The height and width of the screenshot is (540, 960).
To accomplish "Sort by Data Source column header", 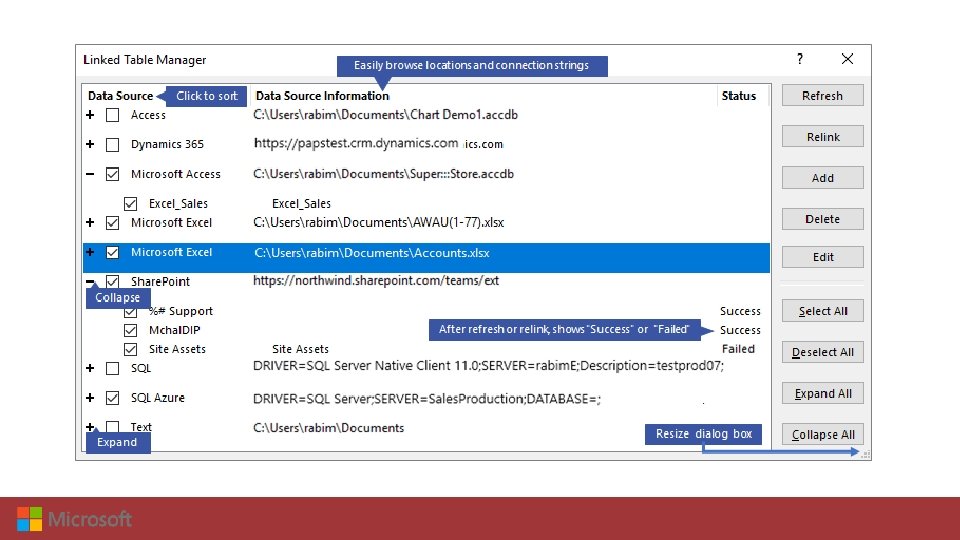I will (x=121, y=96).
